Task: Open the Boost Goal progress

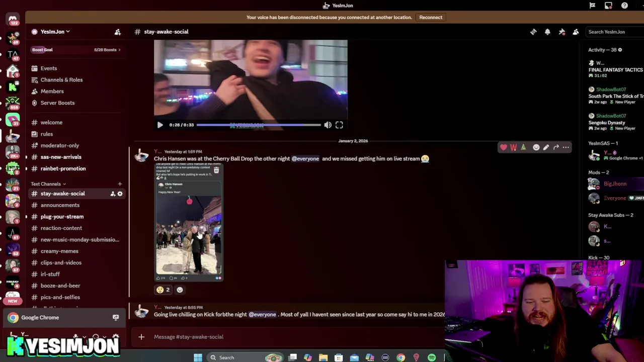Action: pyautogui.click(x=75, y=50)
